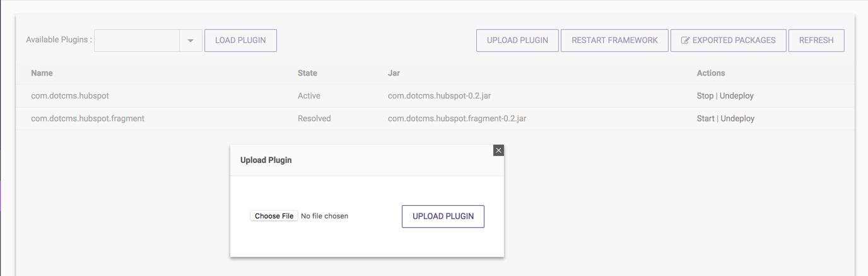868x276 pixels.
Task: Select the com.dotcms.hubspot.fragment-0.2.jar entry
Action: point(457,119)
